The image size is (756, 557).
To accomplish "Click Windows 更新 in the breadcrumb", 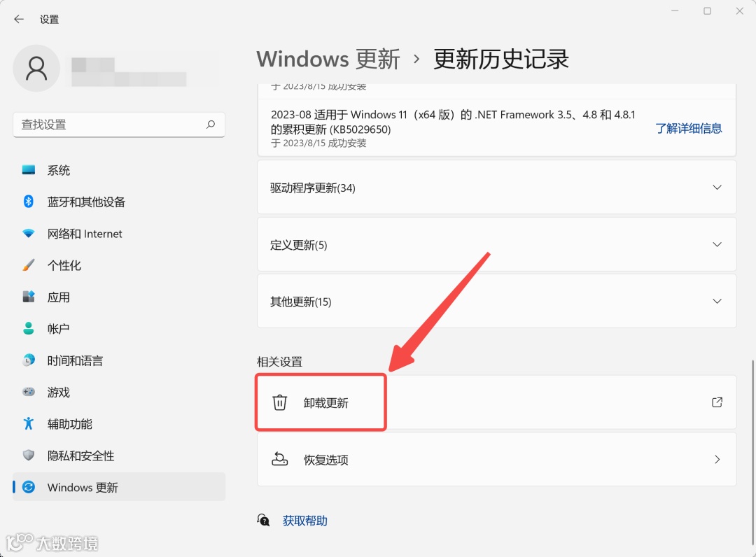I will (x=328, y=59).
